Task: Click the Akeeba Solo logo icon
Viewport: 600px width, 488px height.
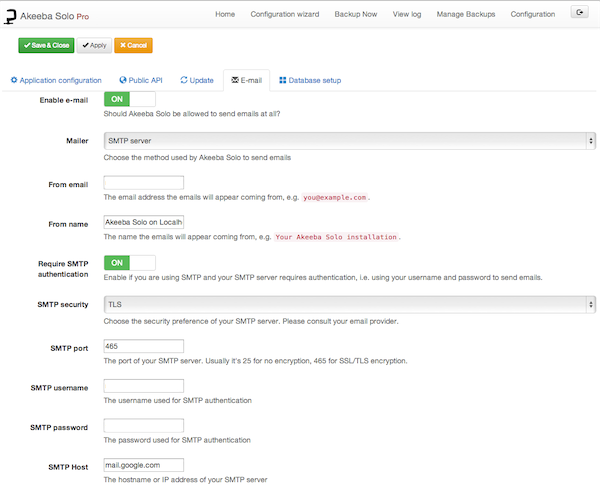Action: [x=10, y=16]
